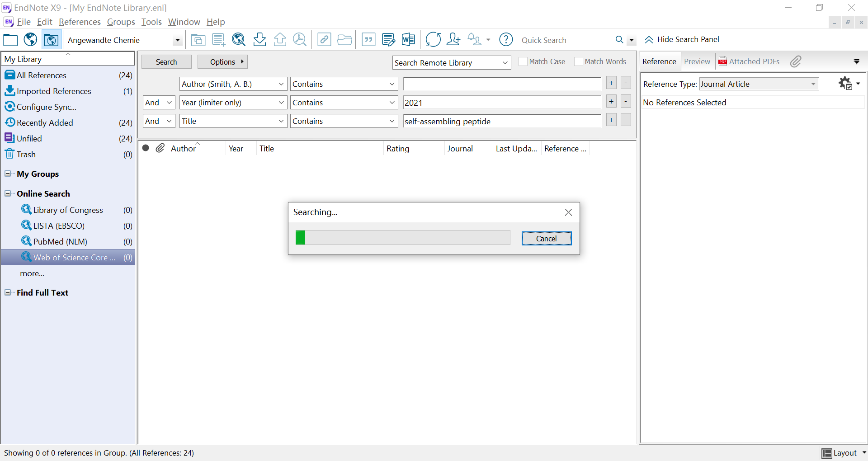The height and width of the screenshot is (461, 868).
Task: Open the Tools menu
Action: click(151, 22)
